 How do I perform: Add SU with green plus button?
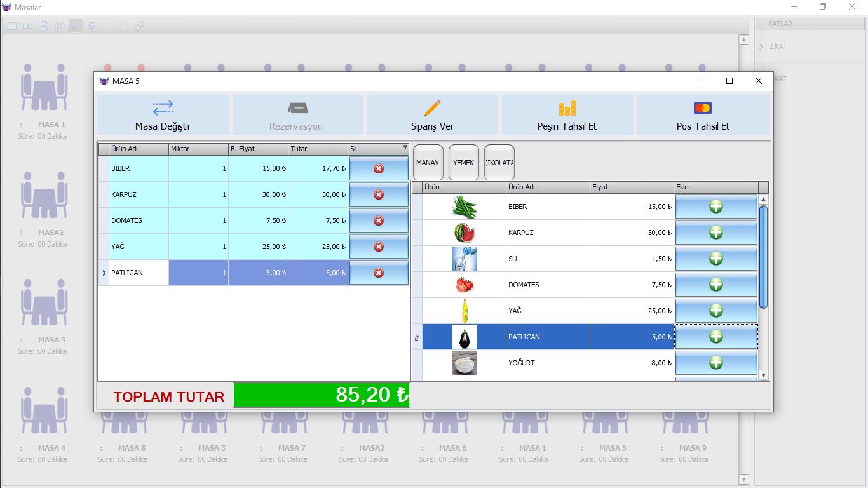pos(715,259)
